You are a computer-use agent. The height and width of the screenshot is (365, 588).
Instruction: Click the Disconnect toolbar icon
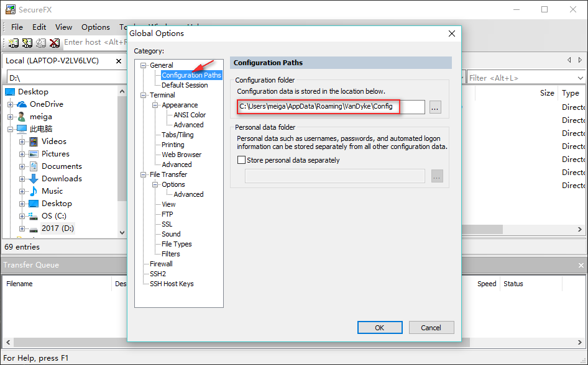[x=54, y=43]
